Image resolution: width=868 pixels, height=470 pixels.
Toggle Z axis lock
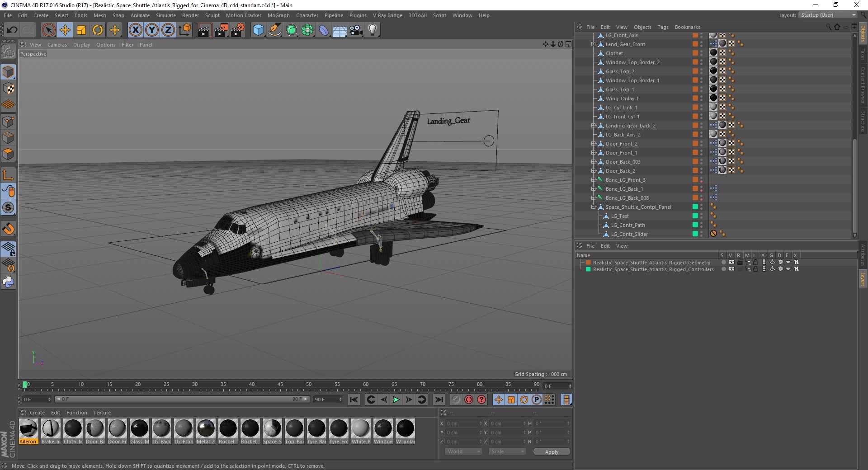click(x=168, y=30)
